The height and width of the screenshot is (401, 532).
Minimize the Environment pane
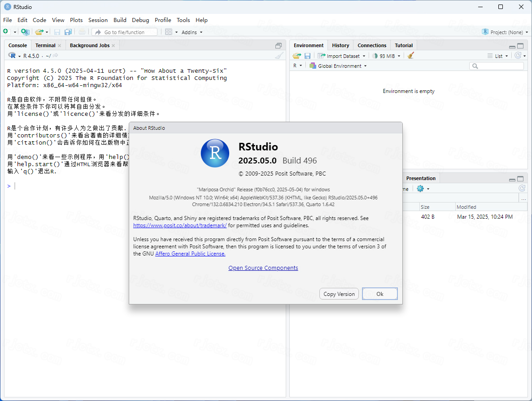click(512, 47)
